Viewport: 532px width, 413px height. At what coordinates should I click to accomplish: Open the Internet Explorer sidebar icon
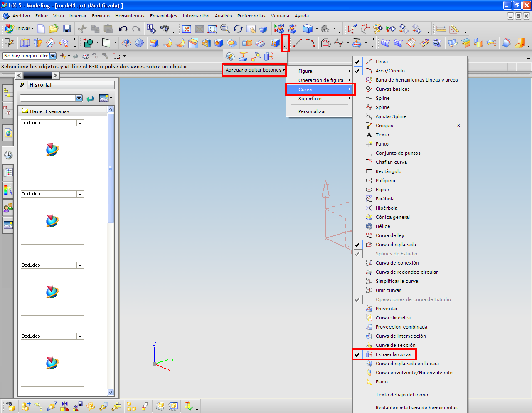click(x=8, y=133)
